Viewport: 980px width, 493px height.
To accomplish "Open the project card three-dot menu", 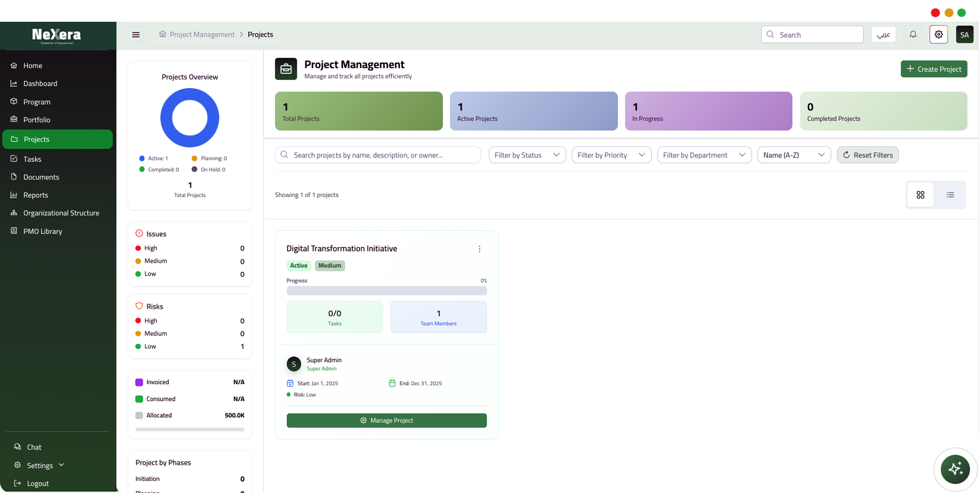I will (x=479, y=249).
